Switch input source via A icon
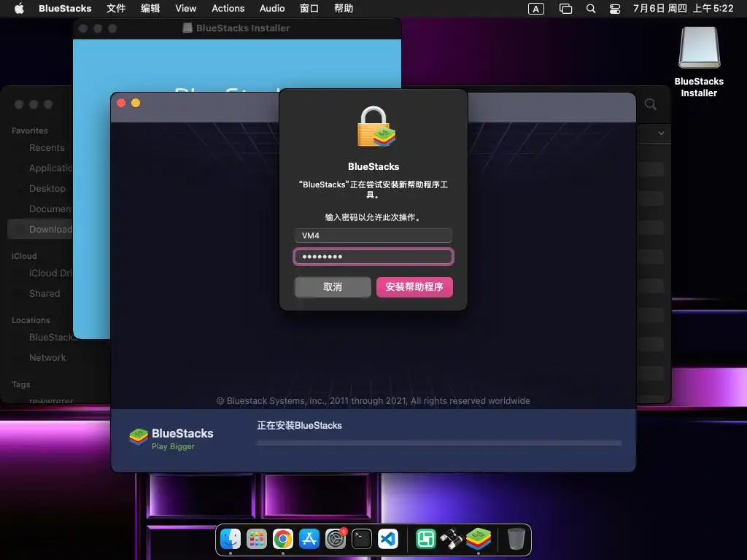Screen dimensions: 747x560 click(x=536, y=9)
